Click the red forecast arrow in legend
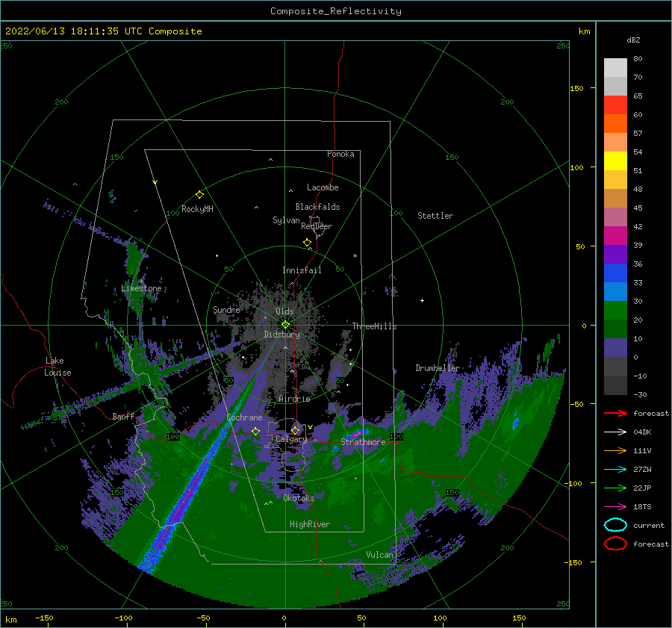The width and height of the screenshot is (672, 628). 615,413
